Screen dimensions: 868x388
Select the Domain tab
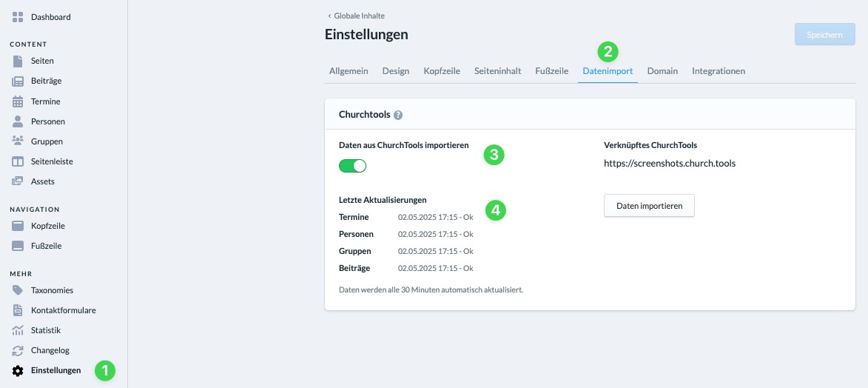(662, 71)
